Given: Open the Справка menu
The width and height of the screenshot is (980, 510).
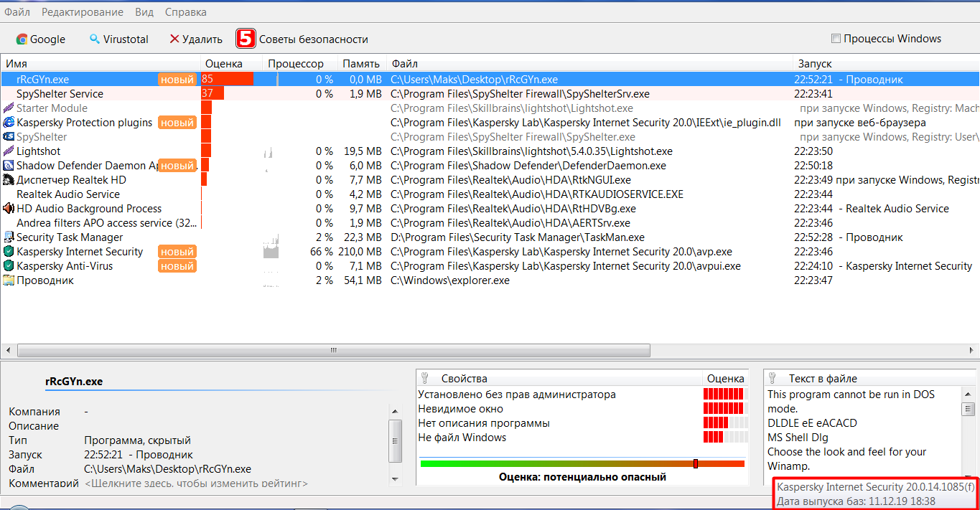Looking at the screenshot, I should (186, 12).
